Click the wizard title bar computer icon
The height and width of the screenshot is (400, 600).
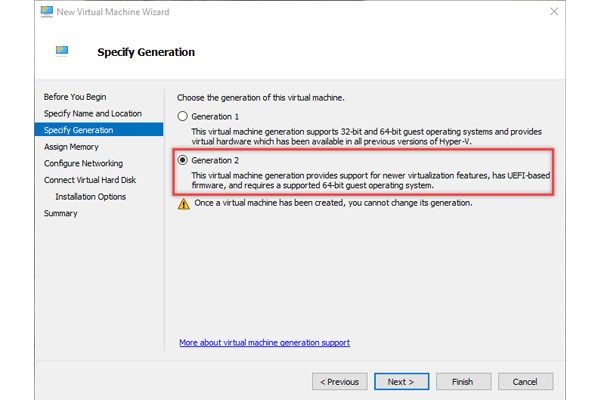47,12
